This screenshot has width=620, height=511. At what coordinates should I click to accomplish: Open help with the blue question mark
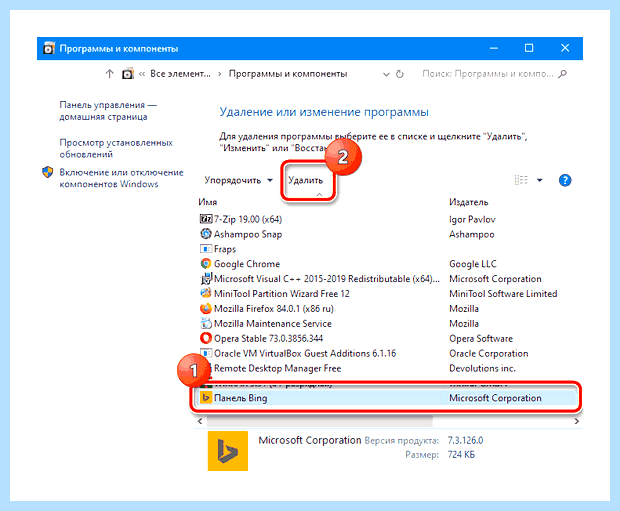[x=565, y=180]
